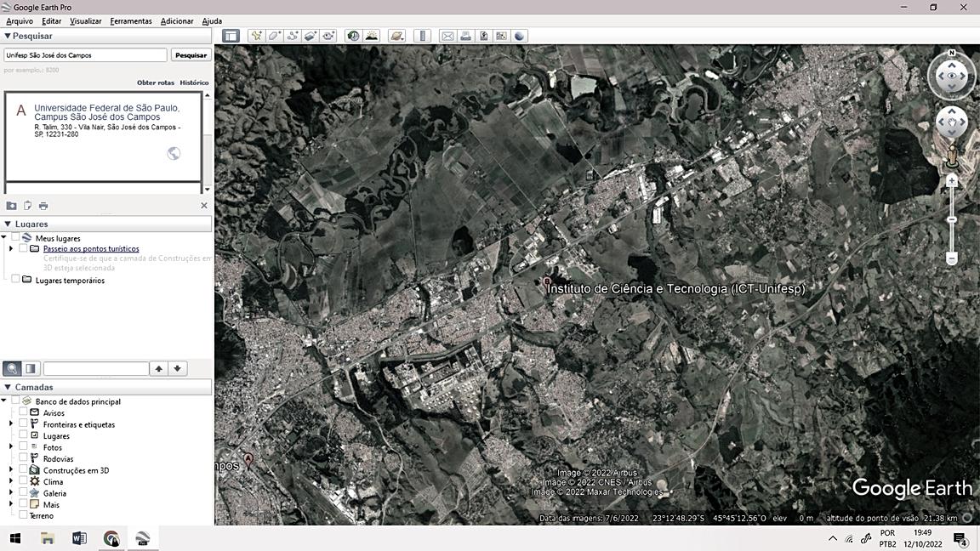
Task: Open the Adicionar menu
Action: [177, 21]
